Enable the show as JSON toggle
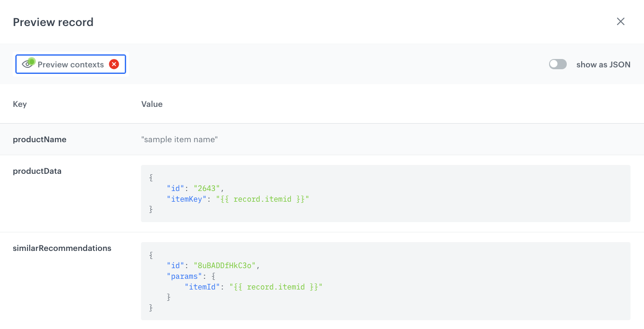Image resolution: width=644 pixels, height=329 pixels. 557,64
